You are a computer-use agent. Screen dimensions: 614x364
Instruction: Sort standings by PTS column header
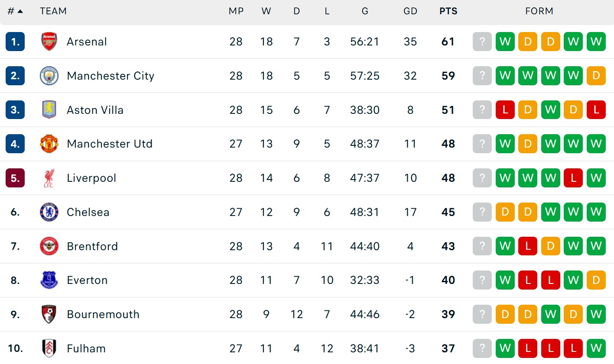pyautogui.click(x=448, y=11)
